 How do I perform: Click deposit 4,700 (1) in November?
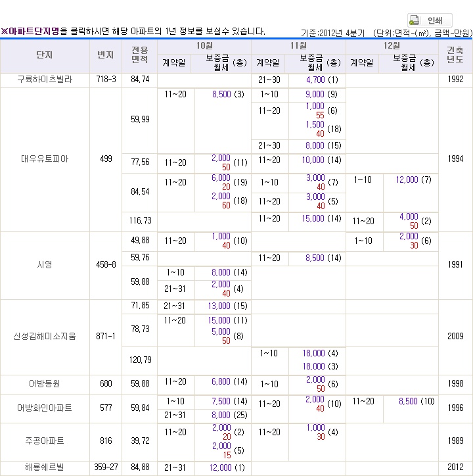point(322,80)
